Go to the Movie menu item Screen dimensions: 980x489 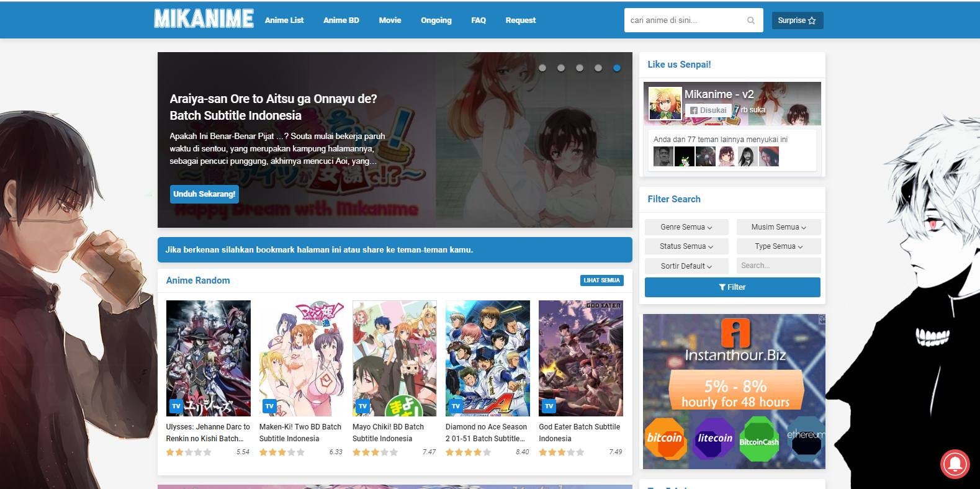coord(390,20)
